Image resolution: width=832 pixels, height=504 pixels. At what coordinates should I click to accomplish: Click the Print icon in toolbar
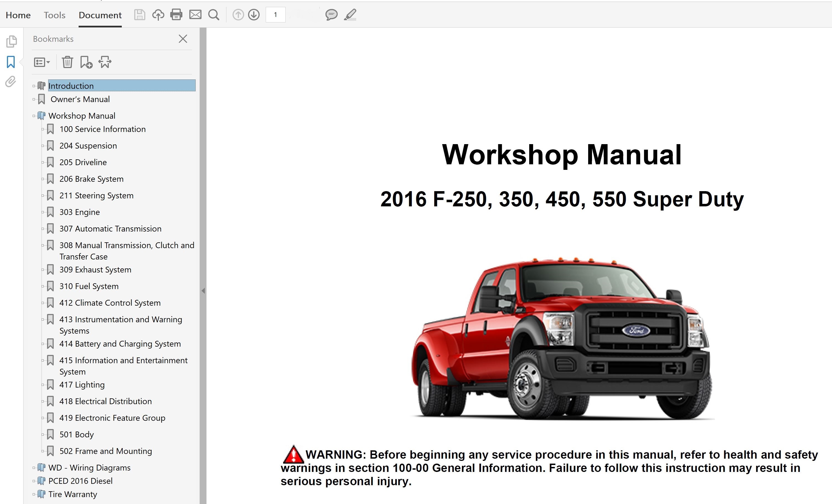176,15
